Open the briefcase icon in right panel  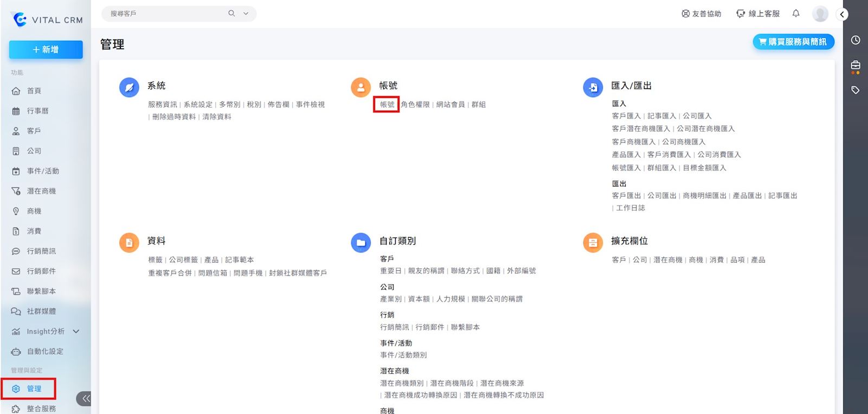(856, 66)
